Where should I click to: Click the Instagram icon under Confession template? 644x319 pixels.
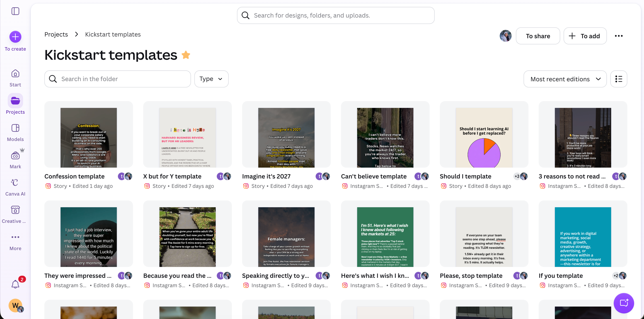point(48,186)
